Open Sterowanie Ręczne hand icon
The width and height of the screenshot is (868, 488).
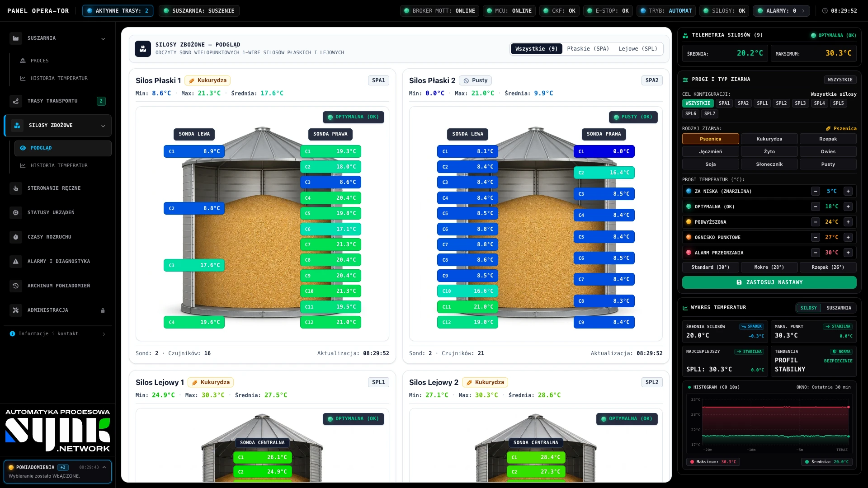point(16,188)
